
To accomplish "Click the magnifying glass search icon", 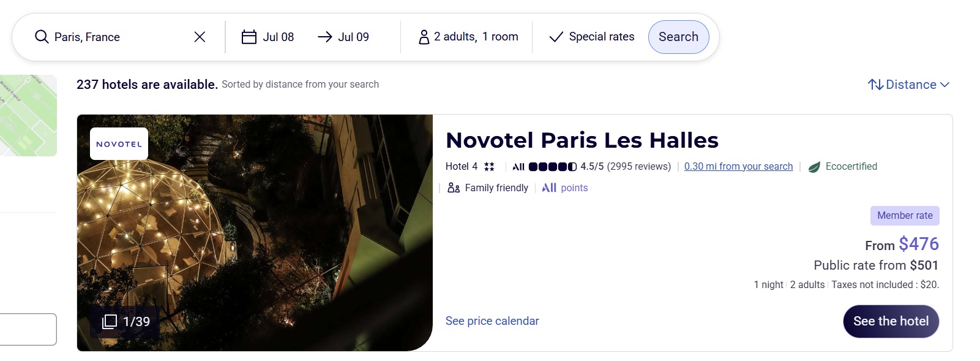I will (x=42, y=37).
